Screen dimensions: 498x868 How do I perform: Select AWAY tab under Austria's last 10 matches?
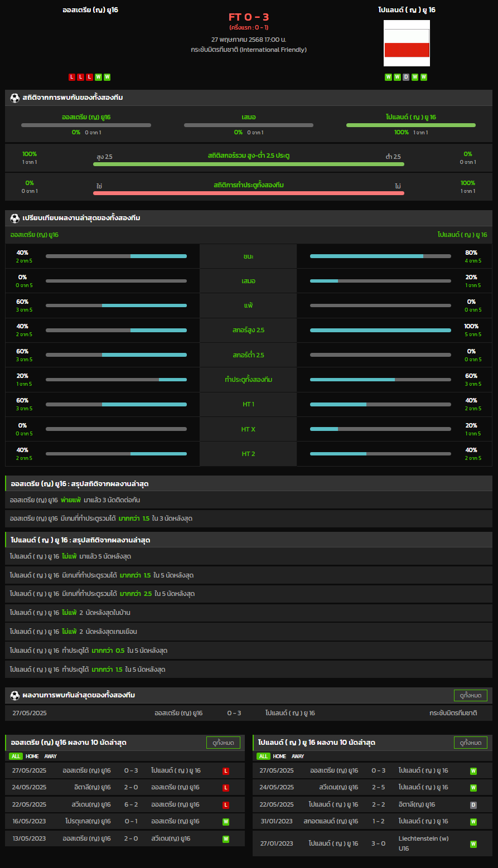[50, 757]
